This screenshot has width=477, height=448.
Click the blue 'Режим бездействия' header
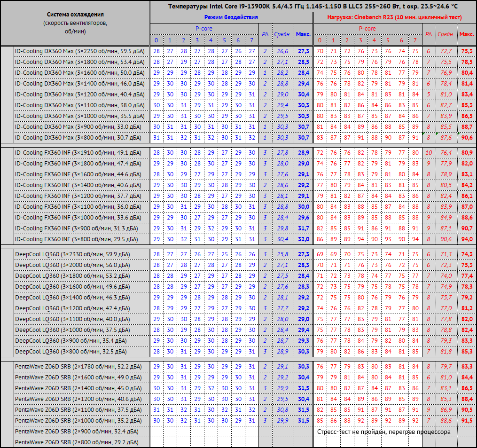click(231, 17)
